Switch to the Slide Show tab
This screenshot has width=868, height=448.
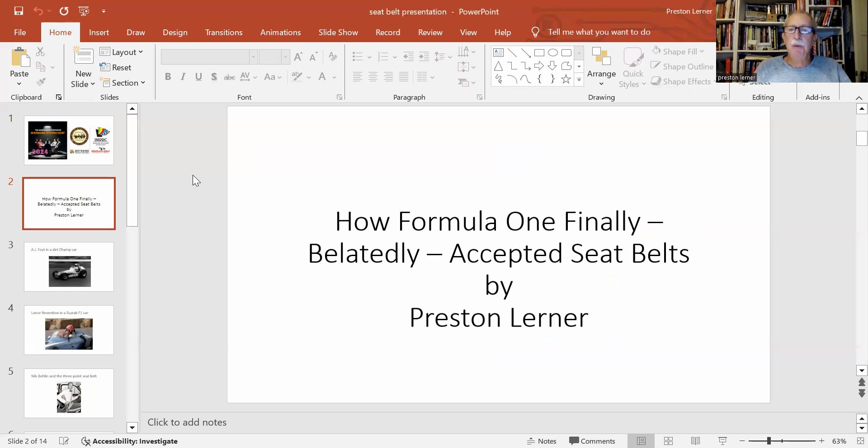click(338, 33)
